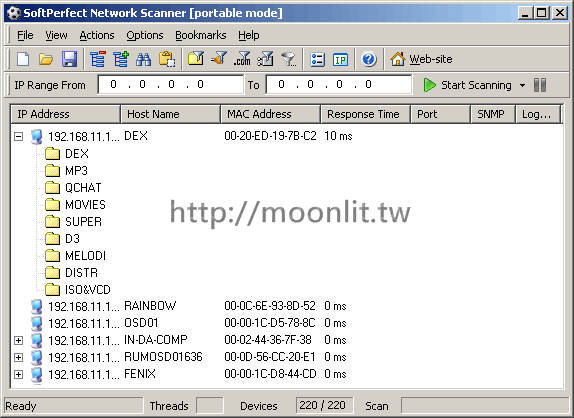Click the Save floppy disk icon
This screenshot has height=418, width=574.
point(70,59)
